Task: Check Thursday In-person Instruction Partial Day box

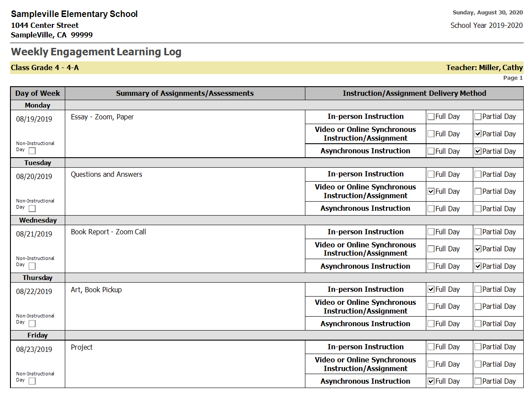Action: 478,289
